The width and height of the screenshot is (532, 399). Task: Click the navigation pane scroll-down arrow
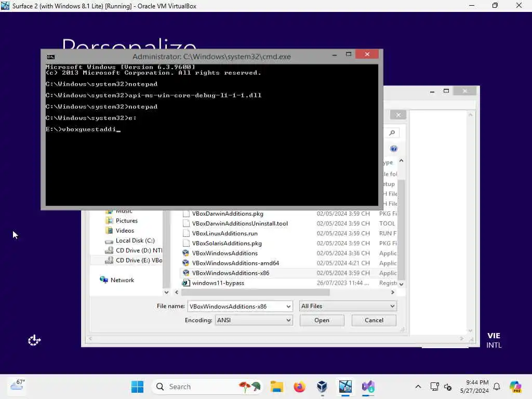[166, 292]
